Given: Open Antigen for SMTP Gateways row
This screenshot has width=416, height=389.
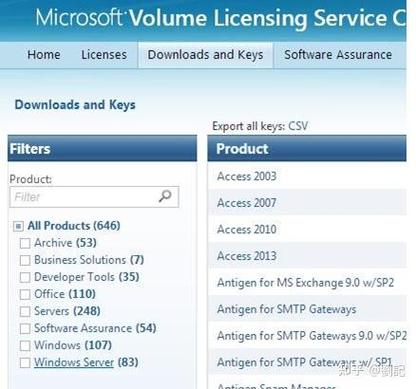Looking at the screenshot, I should pyautogui.click(x=307, y=309).
